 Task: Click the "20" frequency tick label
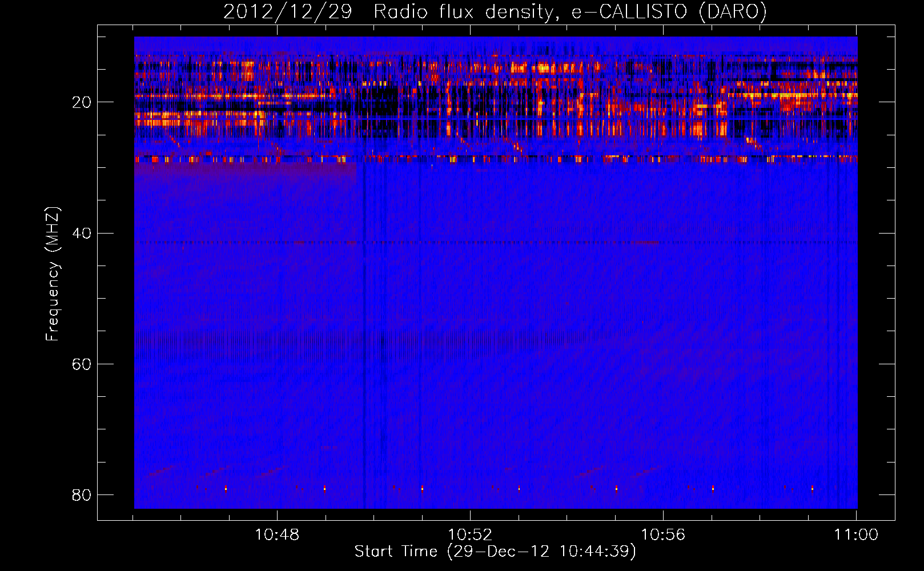pyautogui.click(x=82, y=102)
